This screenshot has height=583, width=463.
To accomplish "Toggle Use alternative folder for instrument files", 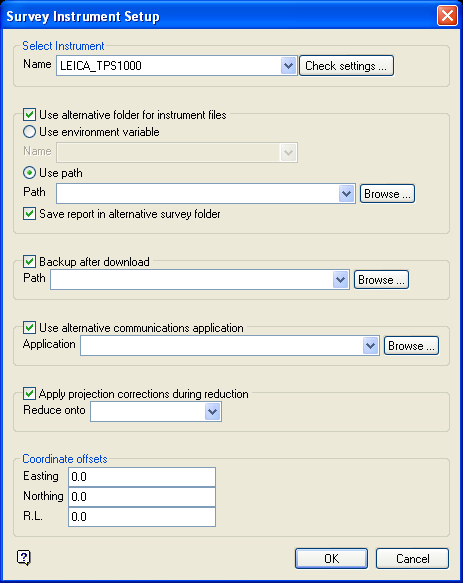I will tap(29, 115).
